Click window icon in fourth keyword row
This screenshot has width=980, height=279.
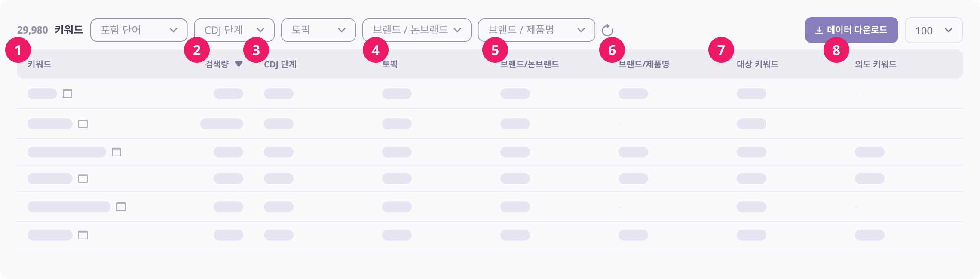coord(83,178)
